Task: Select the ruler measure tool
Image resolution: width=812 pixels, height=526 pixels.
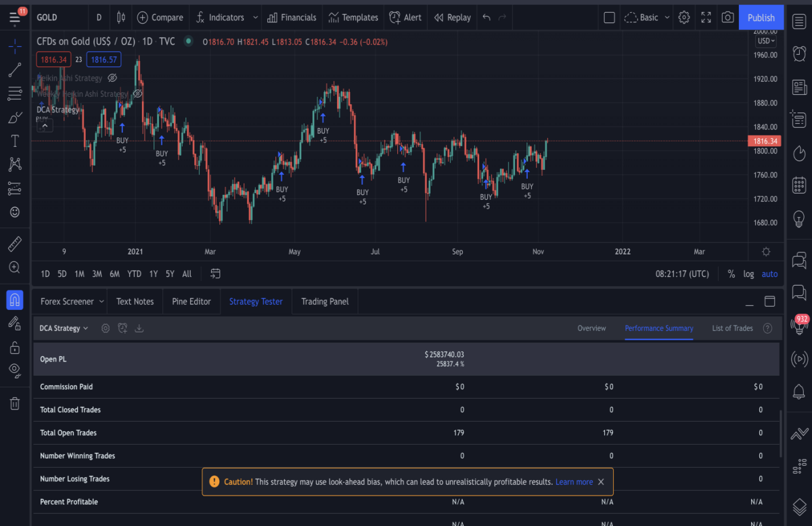Action: click(x=15, y=243)
